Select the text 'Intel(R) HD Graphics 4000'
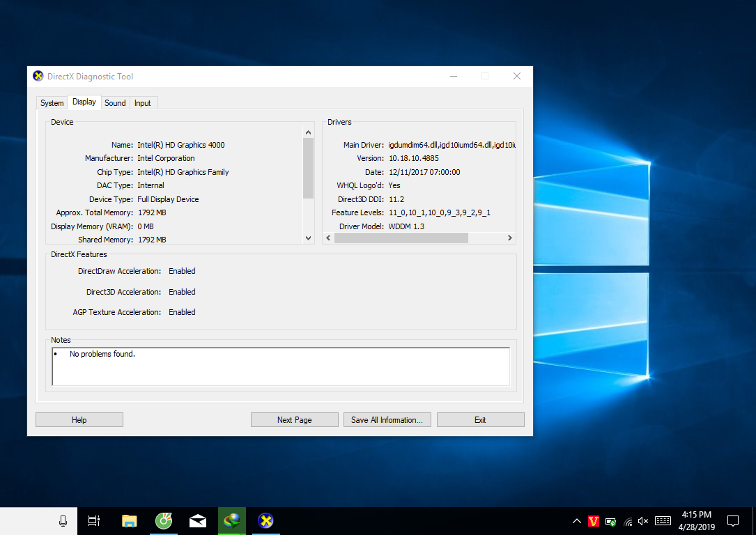 click(180, 145)
